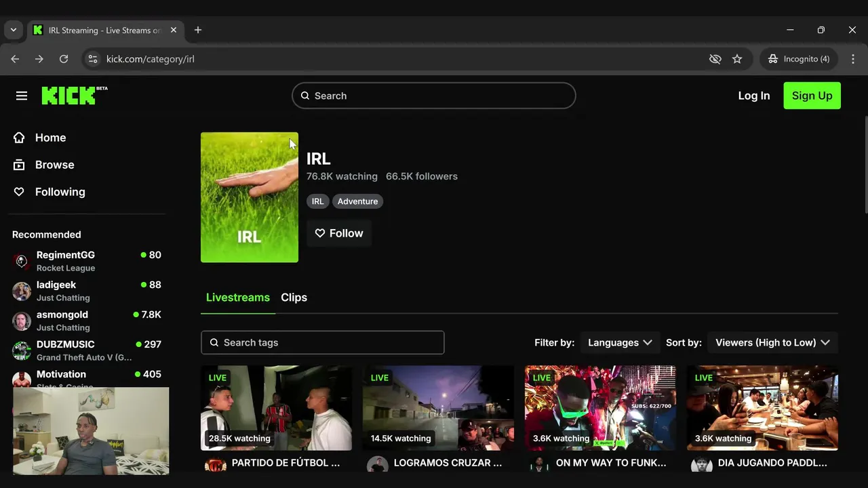This screenshot has height=488, width=868.
Task: Click the "66.5K followers" text
Action: [x=422, y=176]
